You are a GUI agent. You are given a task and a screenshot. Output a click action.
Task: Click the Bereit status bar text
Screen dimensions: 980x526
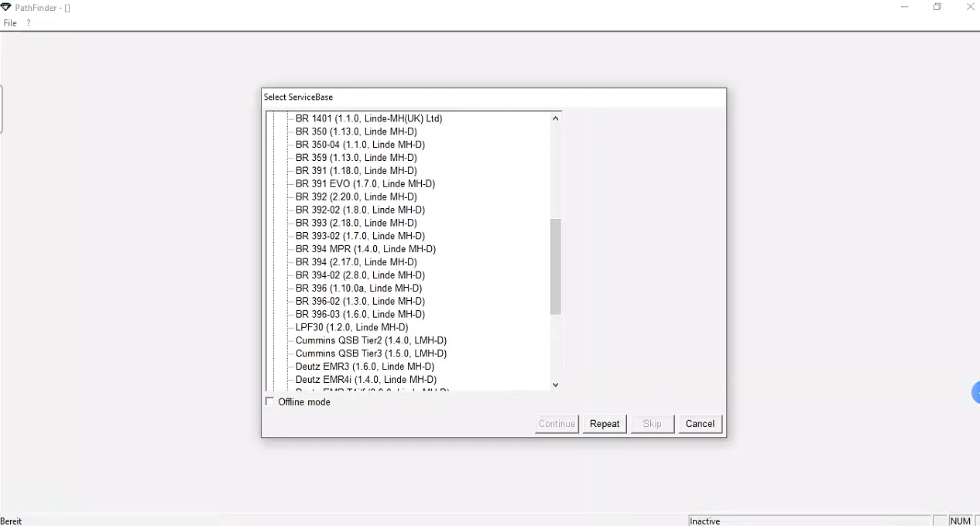[12, 521]
